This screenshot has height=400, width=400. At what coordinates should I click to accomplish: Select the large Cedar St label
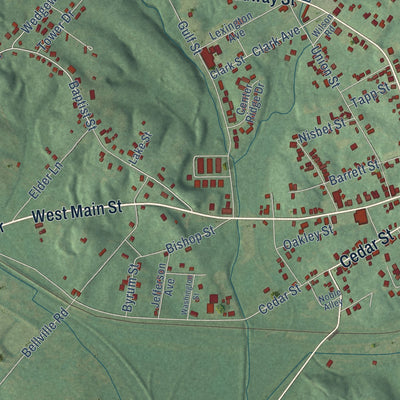tap(367, 248)
